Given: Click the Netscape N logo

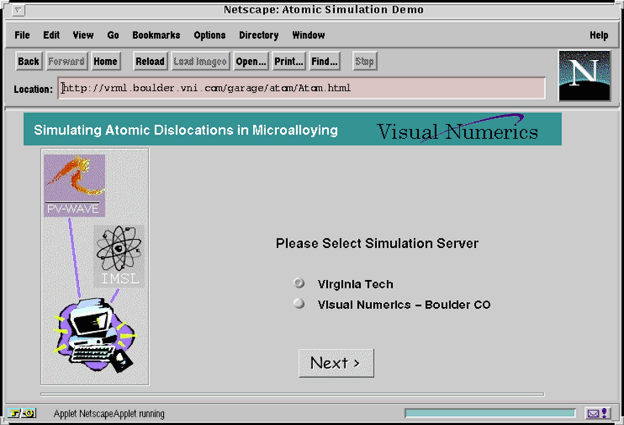Looking at the screenshot, I should (x=584, y=76).
